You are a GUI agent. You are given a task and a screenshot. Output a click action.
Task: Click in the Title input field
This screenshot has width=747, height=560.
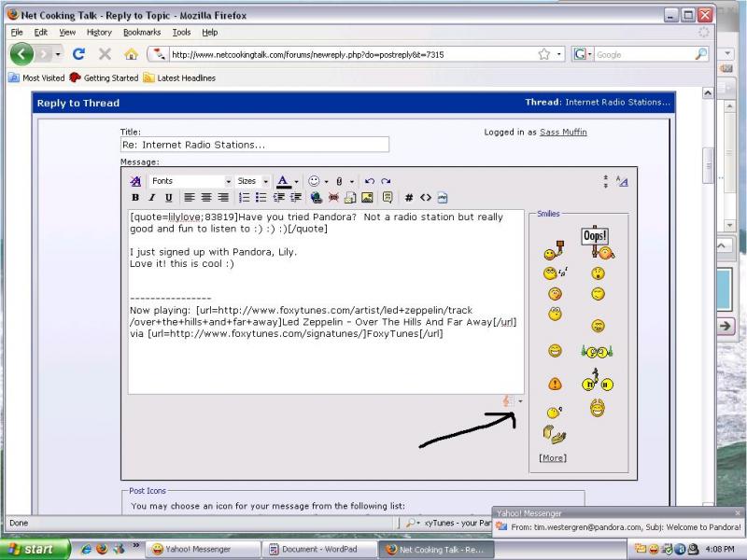pos(255,145)
